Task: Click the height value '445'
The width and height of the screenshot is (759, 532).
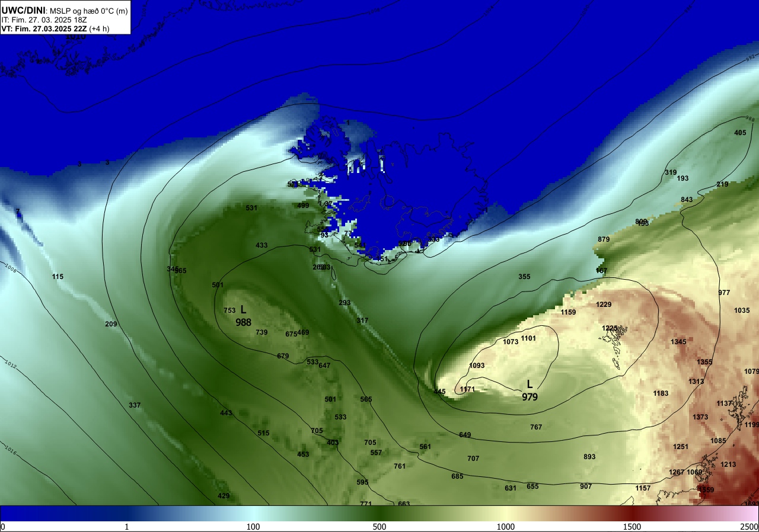Action: click(439, 392)
